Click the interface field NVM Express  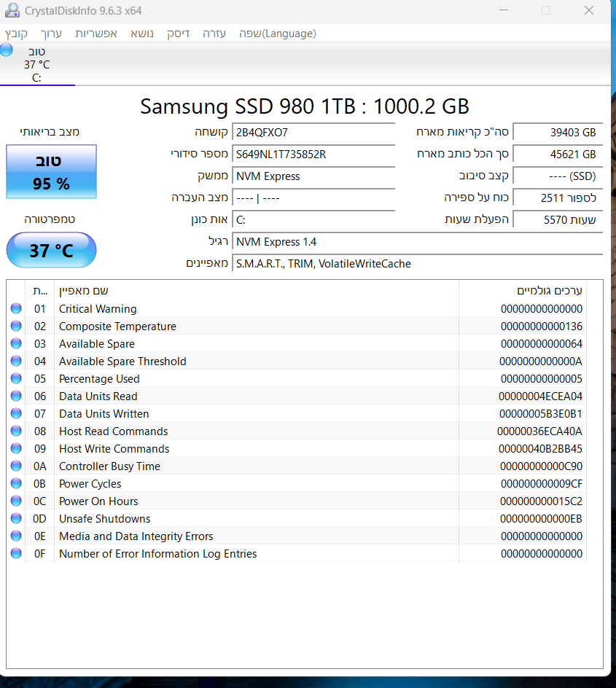(x=313, y=176)
